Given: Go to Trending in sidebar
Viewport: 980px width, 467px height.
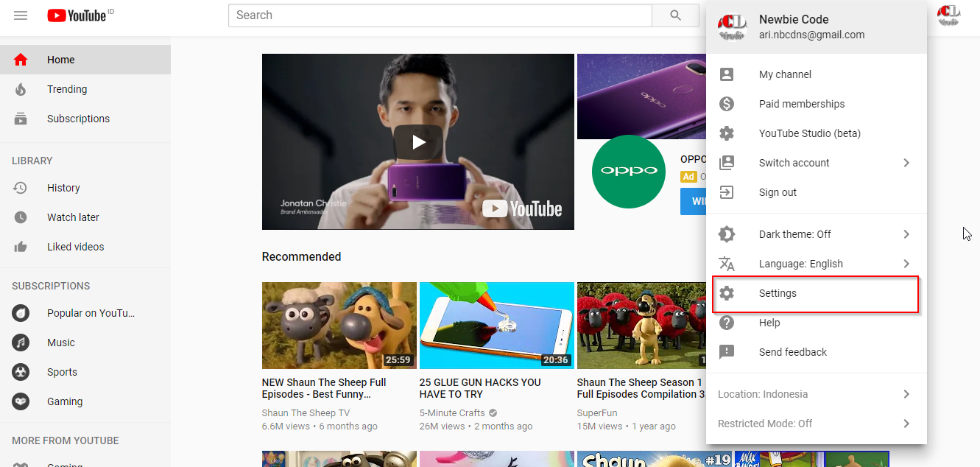Looking at the screenshot, I should 85,89.
